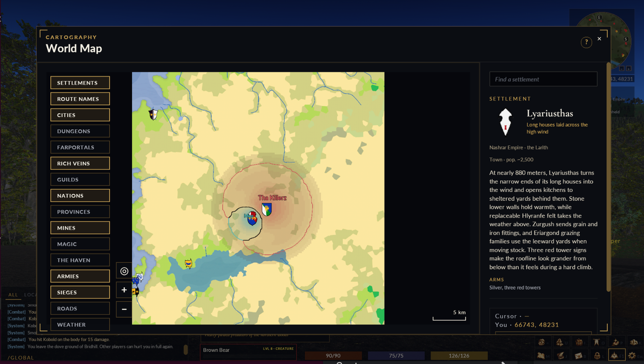
Task: Enable the Roads layer
Action: point(80,308)
